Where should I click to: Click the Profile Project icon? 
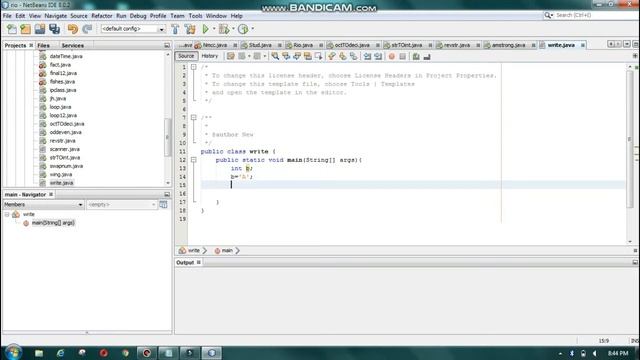(243, 29)
